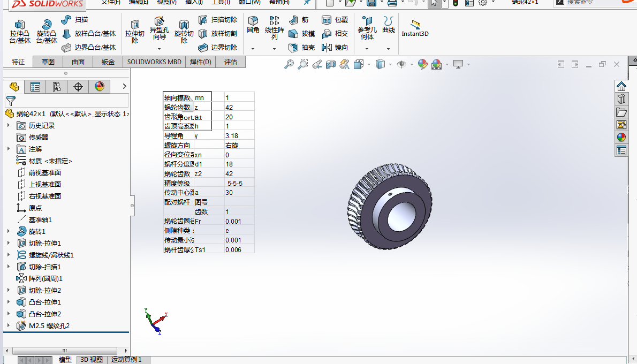Screen dimensions: 637x364
Task: Select the Fillet (圆角) tool
Action: pyautogui.click(x=253, y=25)
